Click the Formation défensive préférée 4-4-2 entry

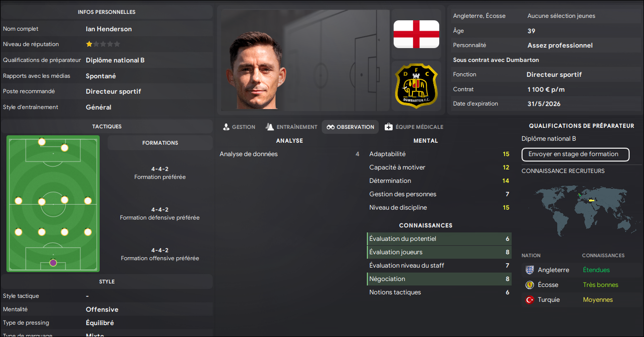tap(160, 214)
